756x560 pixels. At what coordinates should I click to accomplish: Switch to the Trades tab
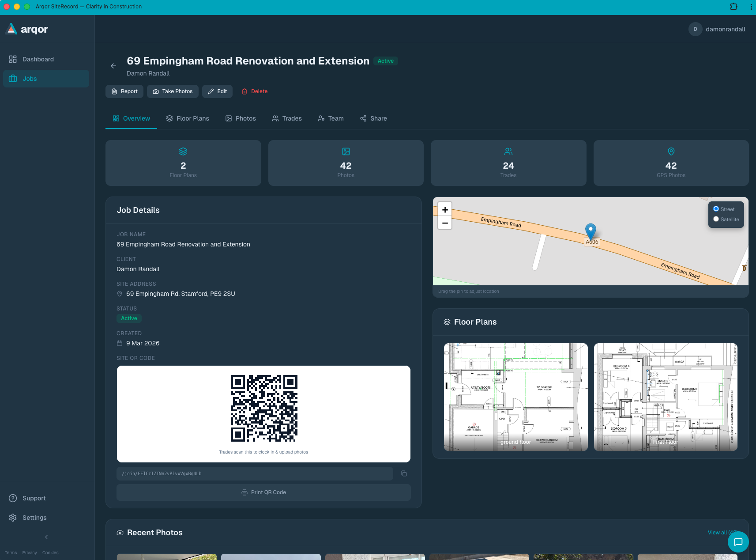(x=287, y=118)
